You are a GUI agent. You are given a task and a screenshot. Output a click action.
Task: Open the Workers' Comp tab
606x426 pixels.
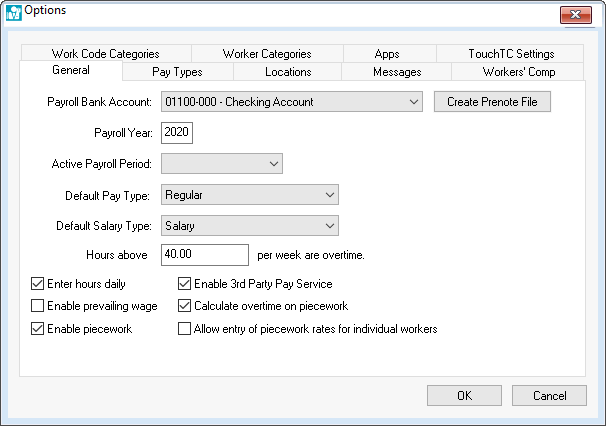(x=517, y=72)
